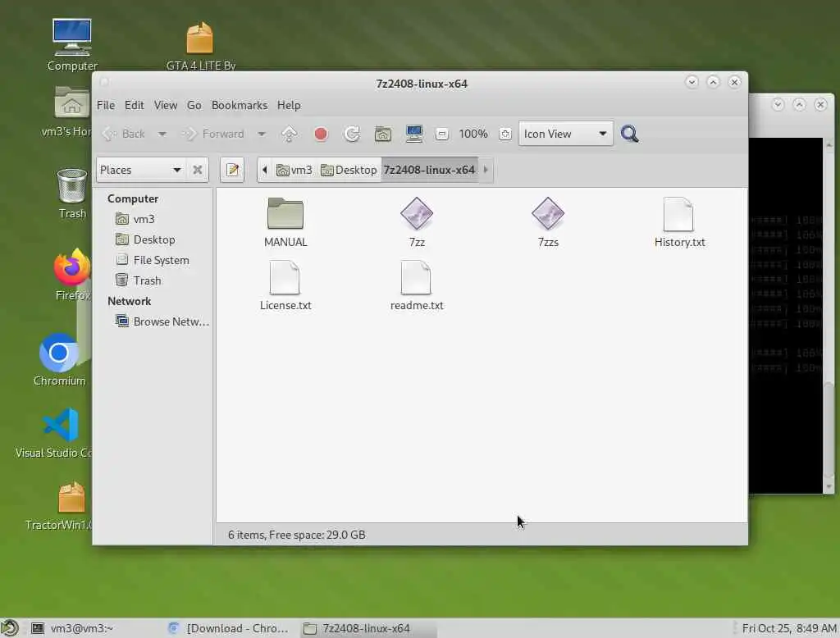The image size is (840, 638).
Task: Open the File menu
Action: click(106, 105)
